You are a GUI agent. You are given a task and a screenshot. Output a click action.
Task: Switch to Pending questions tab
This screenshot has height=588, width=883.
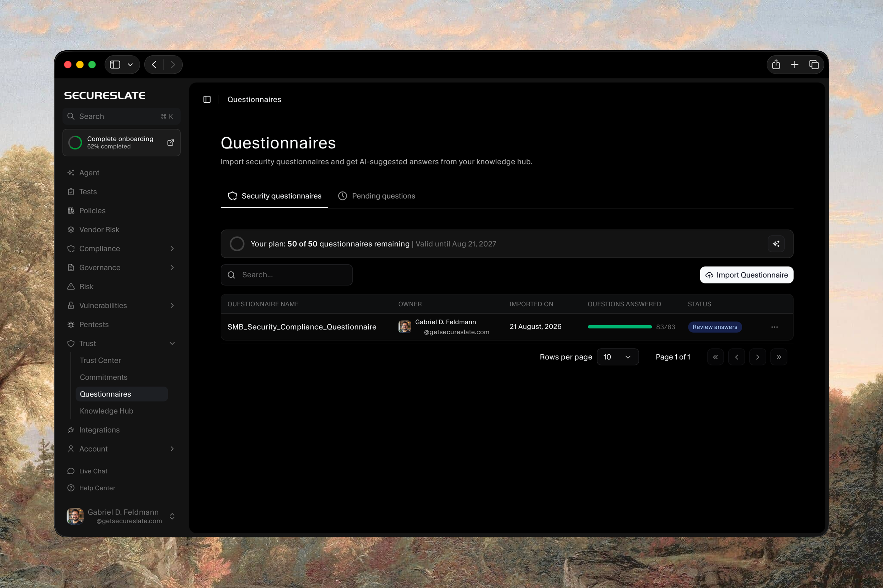tap(376, 196)
